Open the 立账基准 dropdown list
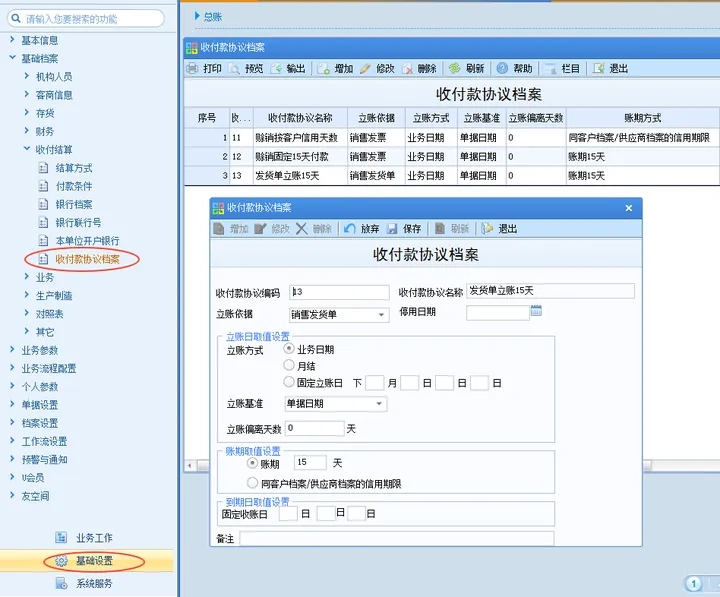Screen dimensions: 720x597 [379, 404]
